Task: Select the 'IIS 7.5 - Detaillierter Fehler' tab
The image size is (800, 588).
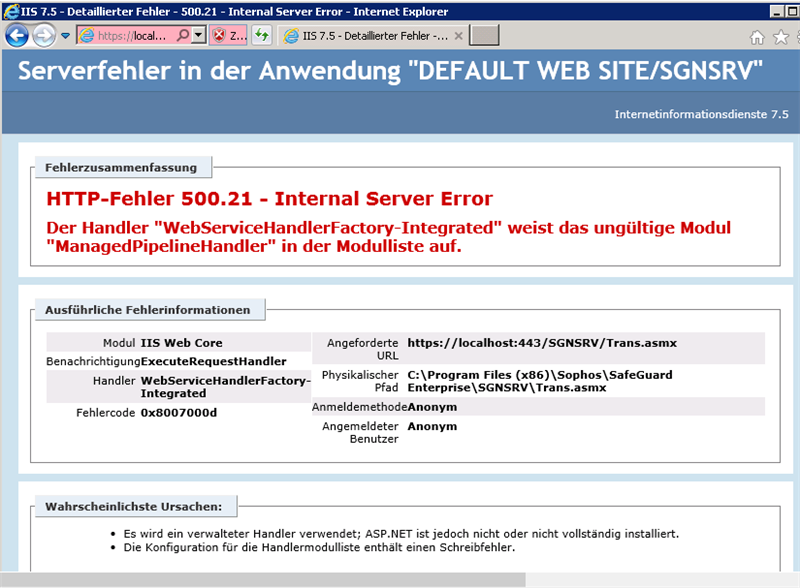Action: [x=374, y=36]
